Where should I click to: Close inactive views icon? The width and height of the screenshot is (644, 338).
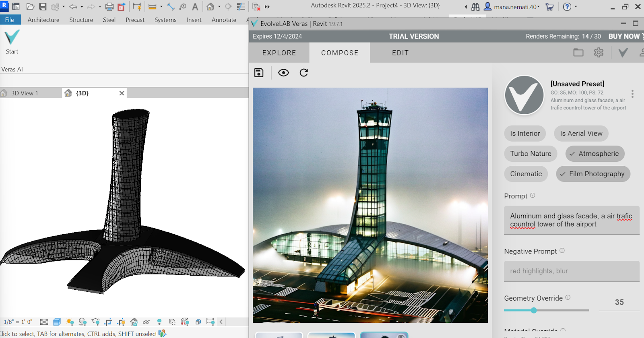click(x=256, y=7)
